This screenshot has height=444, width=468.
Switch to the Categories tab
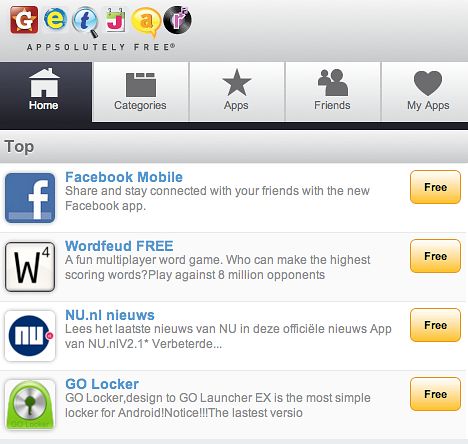pos(140,92)
